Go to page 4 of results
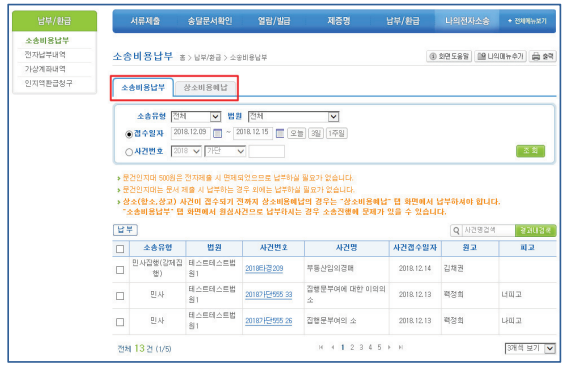 pos(370,347)
